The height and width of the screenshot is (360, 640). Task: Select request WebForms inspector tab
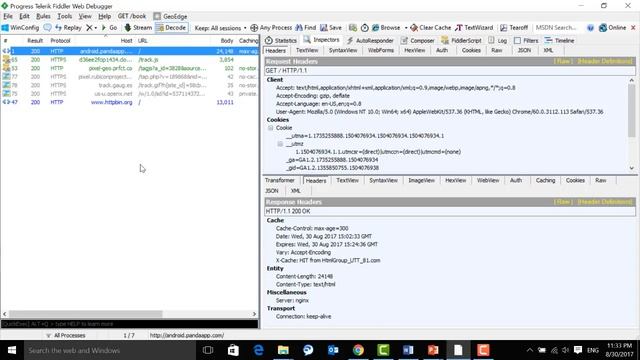(x=381, y=50)
